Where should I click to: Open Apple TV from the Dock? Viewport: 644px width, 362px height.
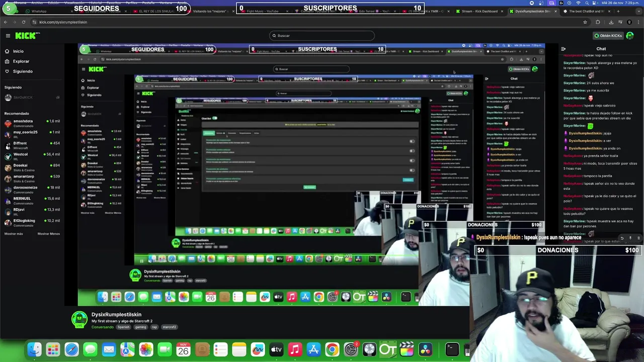click(276, 349)
